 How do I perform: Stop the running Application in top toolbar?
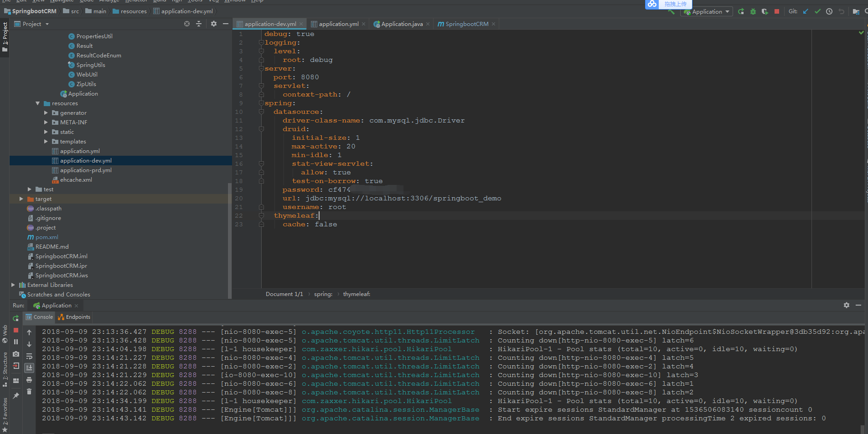point(777,12)
